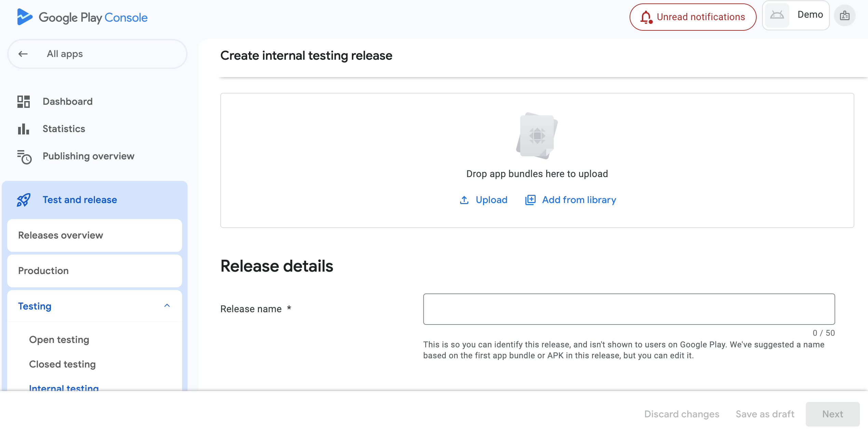Collapse the Testing section chevron
Screen dimensions: 868x432
[x=167, y=305]
